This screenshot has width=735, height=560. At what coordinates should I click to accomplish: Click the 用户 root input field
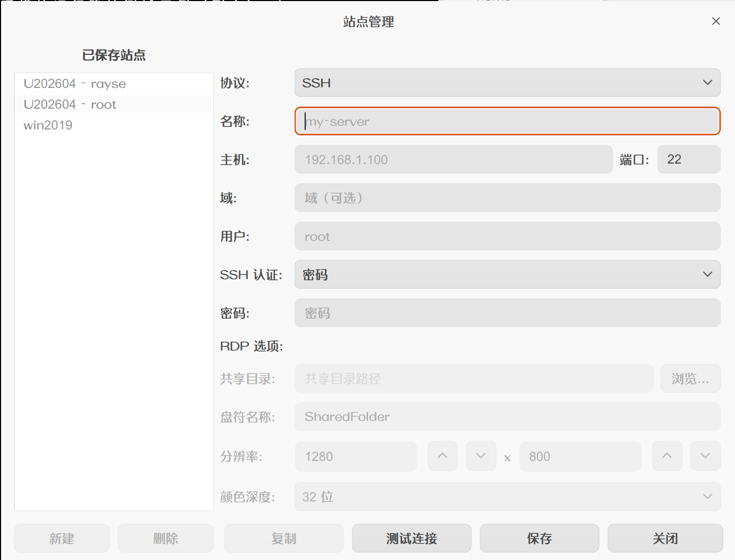click(x=508, y=236)
